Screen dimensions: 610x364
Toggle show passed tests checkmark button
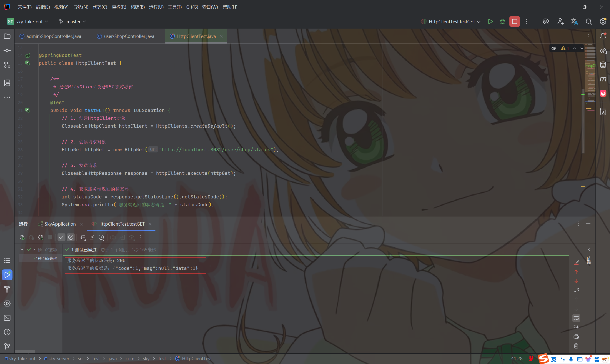pyautogui.click(x=61, y=238)
